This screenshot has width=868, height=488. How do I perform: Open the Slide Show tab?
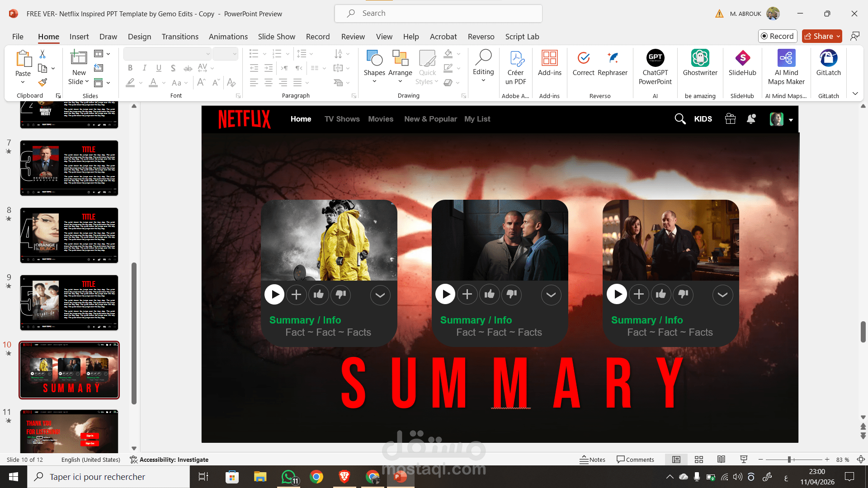[276, 37]
